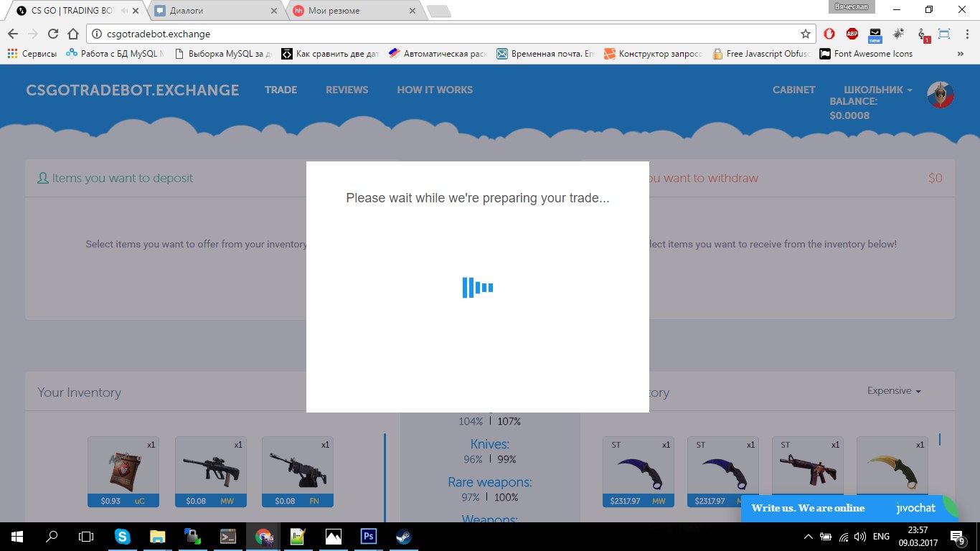
Task: Open Task View on the taskbar
Action: point(86,536)
